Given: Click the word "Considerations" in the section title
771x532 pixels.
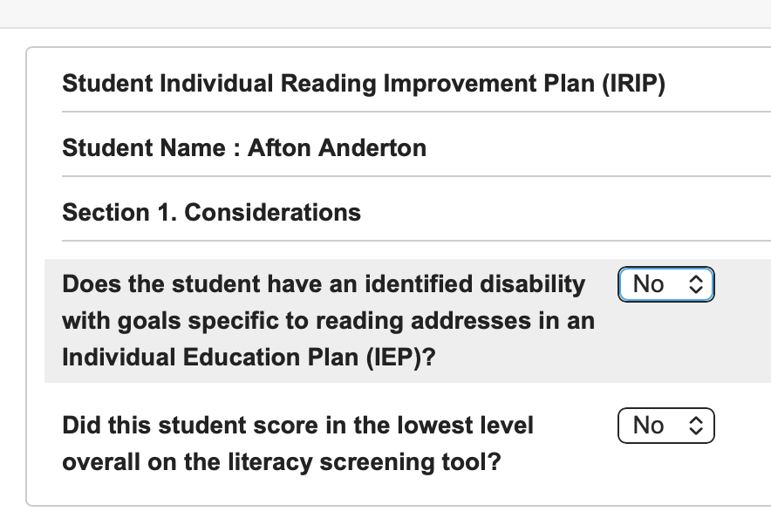Looking at the screenshot, I should (x=272, y=212).
